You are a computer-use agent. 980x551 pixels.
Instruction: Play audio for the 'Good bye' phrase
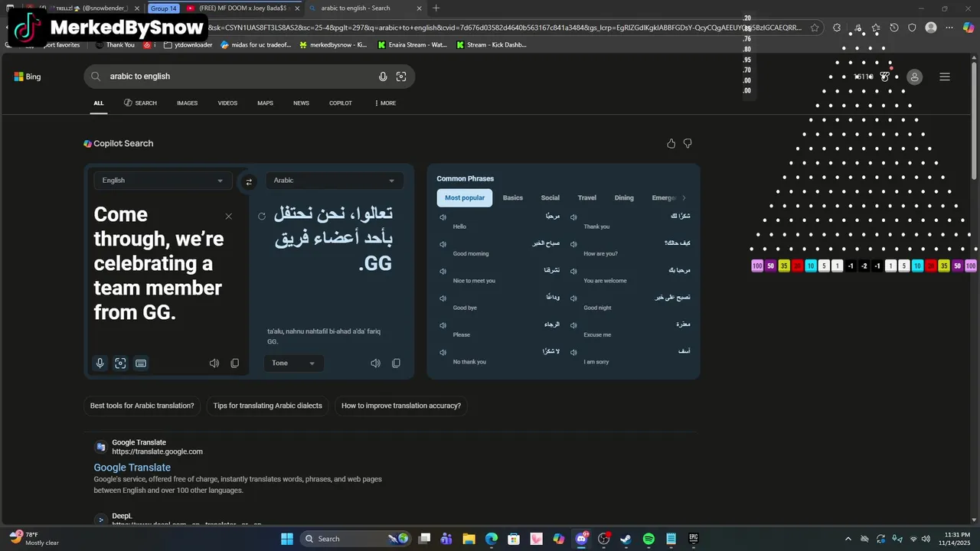pyautogui.click(x=443, y=298)
